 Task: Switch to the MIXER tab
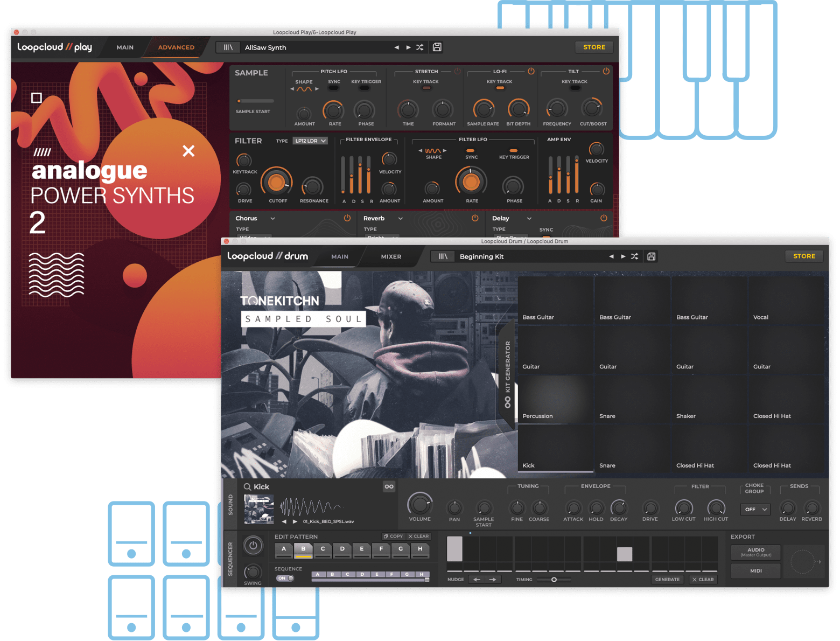coord(391,256)
